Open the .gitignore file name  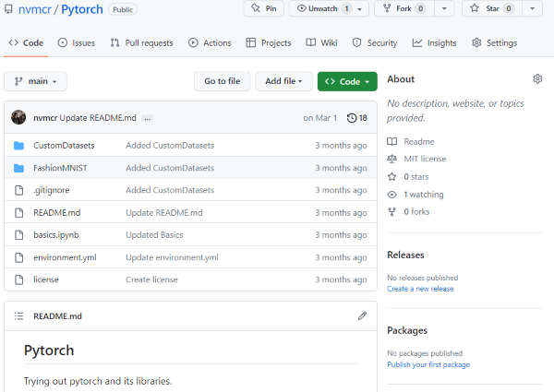point(51,190)
